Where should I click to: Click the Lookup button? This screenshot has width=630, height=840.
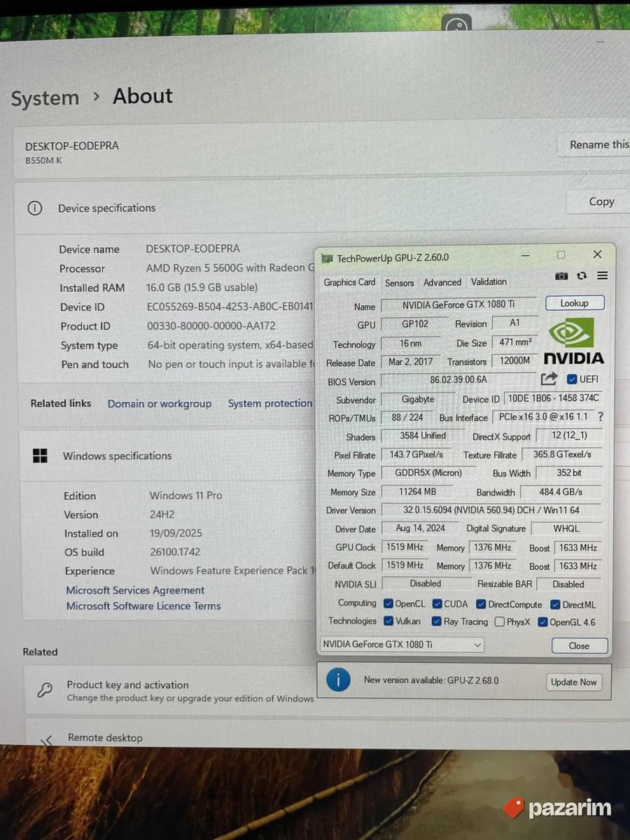click(x=574, y=303)
